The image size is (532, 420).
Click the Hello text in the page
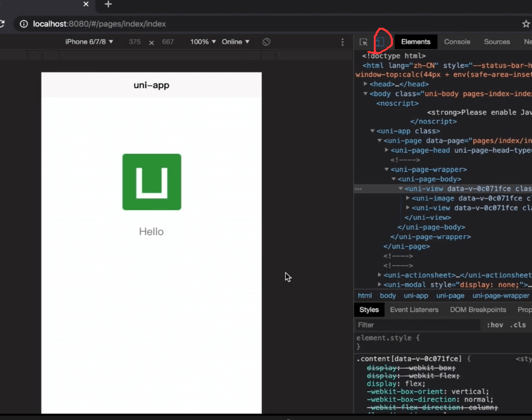click(x=151, y=232)
